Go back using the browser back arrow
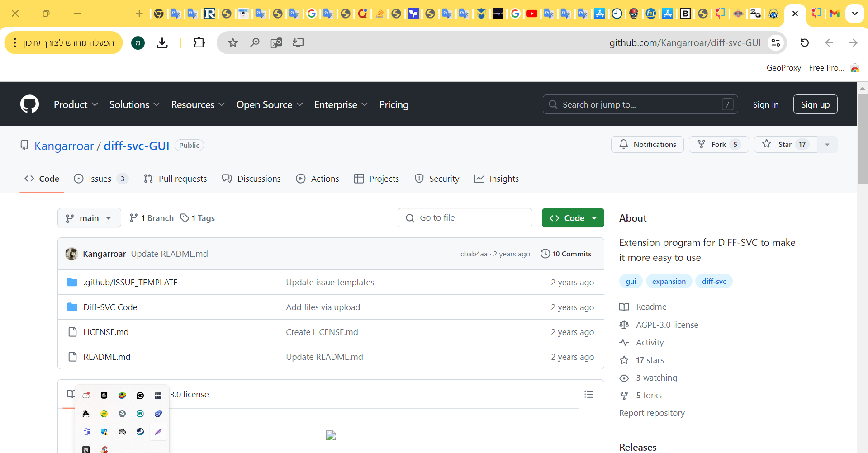 click(829, 42)
